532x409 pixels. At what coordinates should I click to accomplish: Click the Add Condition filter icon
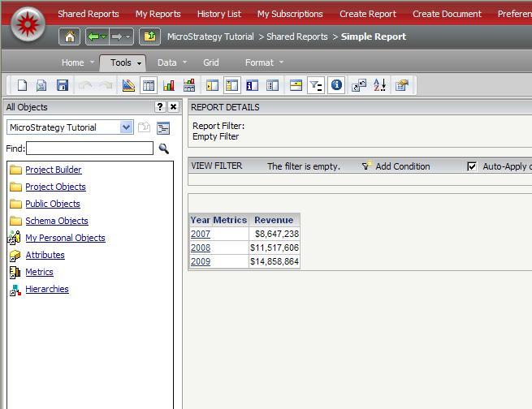[x=366, y=166]
